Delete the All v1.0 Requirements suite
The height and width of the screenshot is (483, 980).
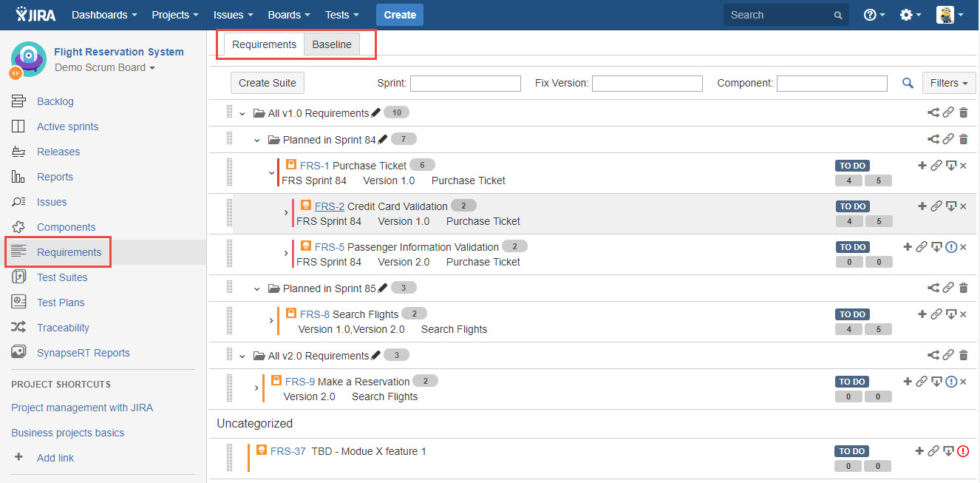coord(963,113)
